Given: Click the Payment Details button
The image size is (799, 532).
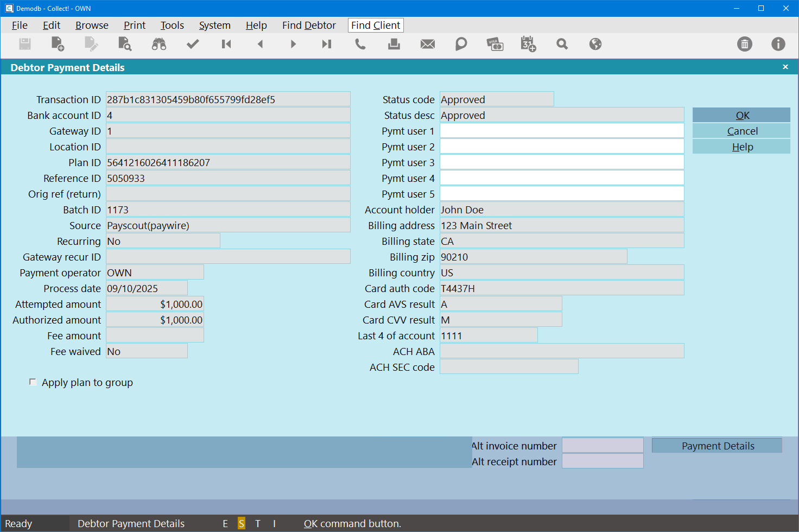Looking at the screenshot, I should (x=717, y=446).
